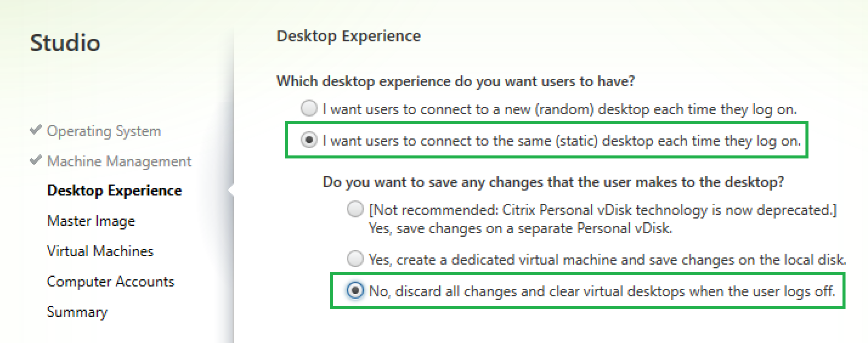This screenshot has width=868, height=343.
Task: Select the Desktop Experience step in sidebar
Action: 114,191
